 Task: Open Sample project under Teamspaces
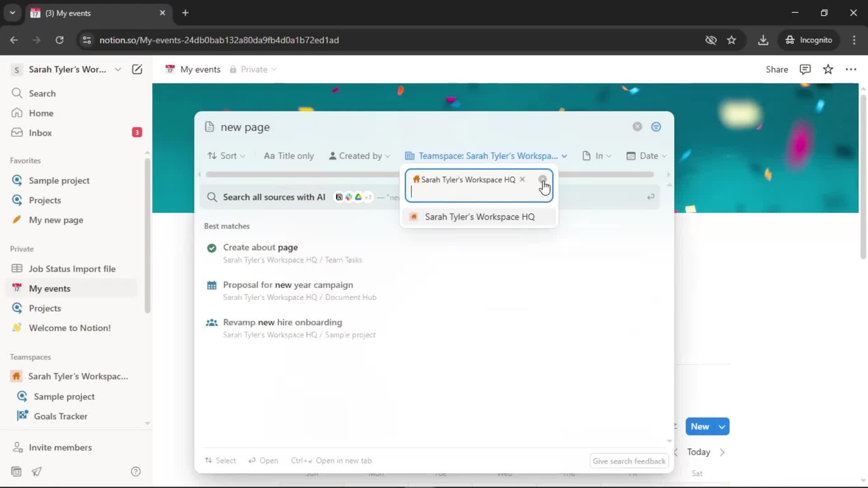(x=72, y=396)
